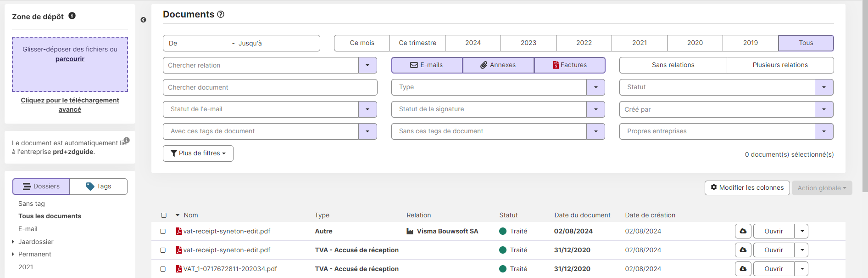Switch to the Tags tab
Viewport: 868px width, 278px height.
(x=99, y=187)
